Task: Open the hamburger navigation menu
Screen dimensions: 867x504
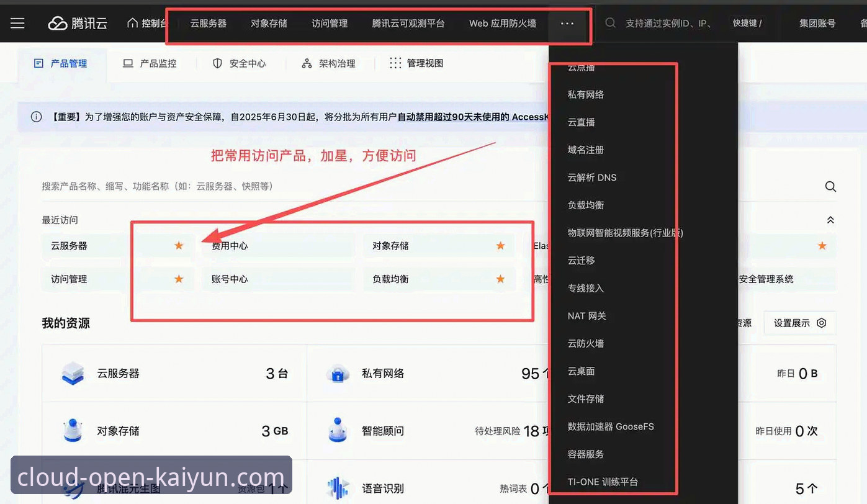Action: [17, 24]
